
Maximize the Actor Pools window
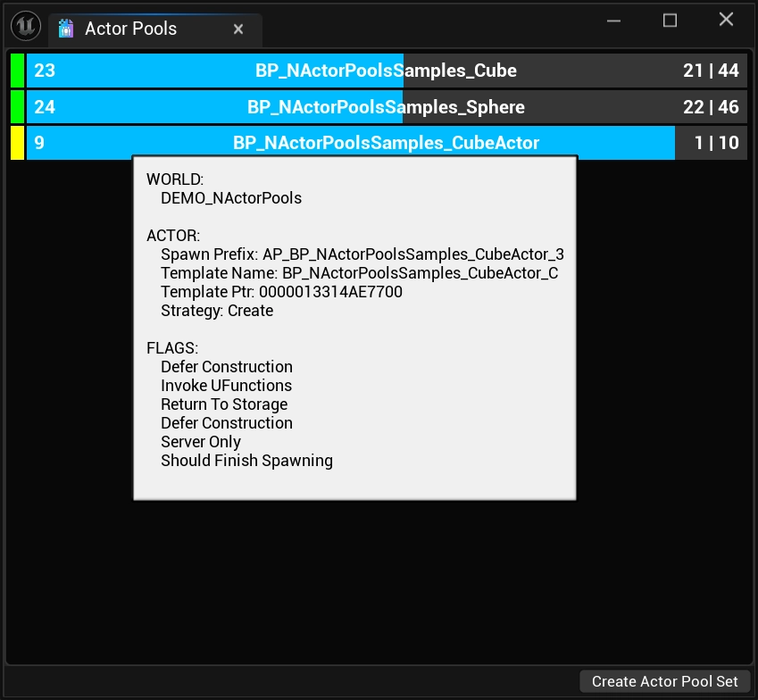tap(670, 20)
